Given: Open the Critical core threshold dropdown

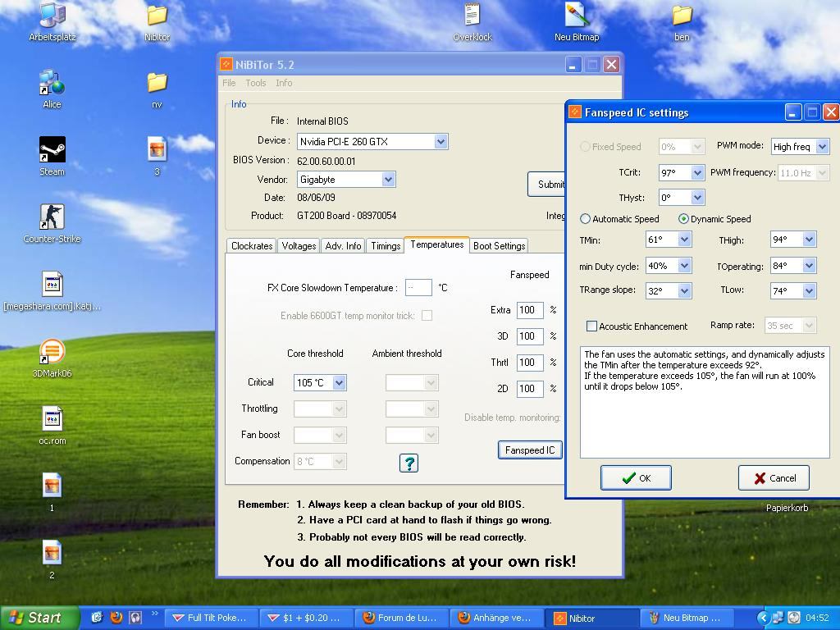Looking at the screenshot, I should (x=320, y=382).
